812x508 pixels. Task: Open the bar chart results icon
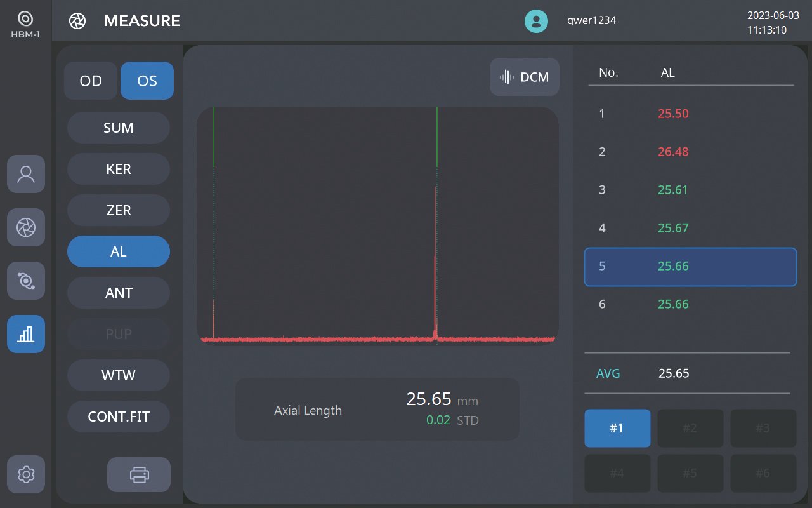[26, 334]
